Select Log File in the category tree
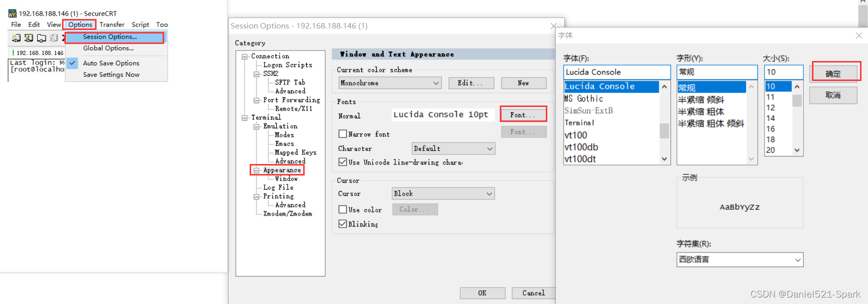The image size is (868, 304). (279, 188)
